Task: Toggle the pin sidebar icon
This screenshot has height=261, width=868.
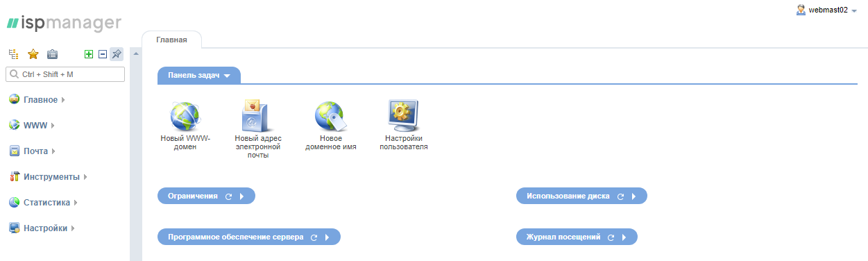Action: pyautogui.click(x=117, y=54)
